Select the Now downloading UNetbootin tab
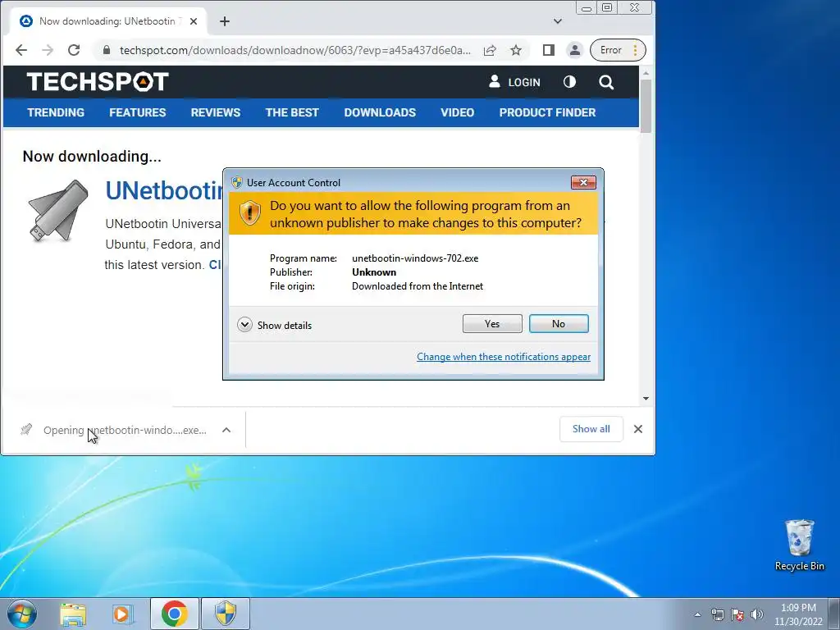Image resolution: width=840 pixels, height=630 pixels. 107,21
